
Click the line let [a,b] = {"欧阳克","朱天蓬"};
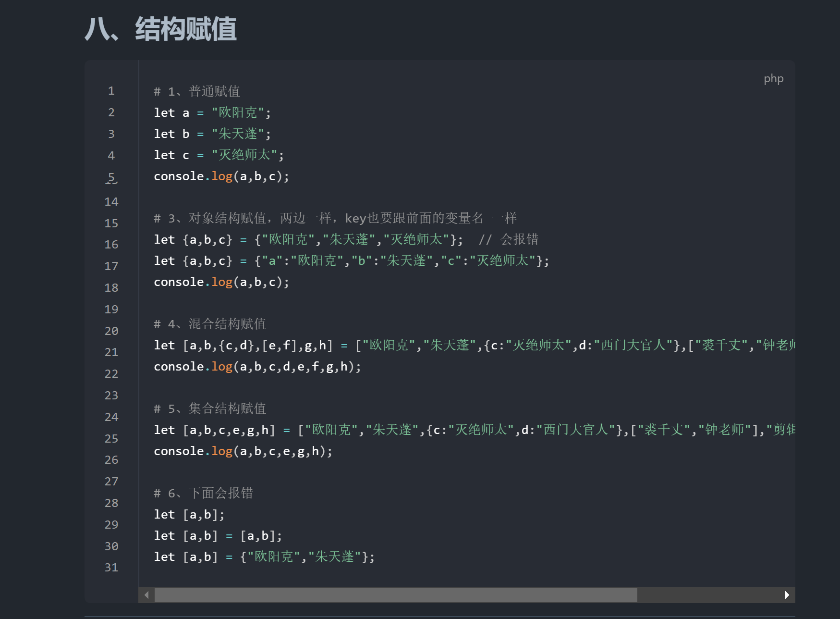tap(264, 557)
